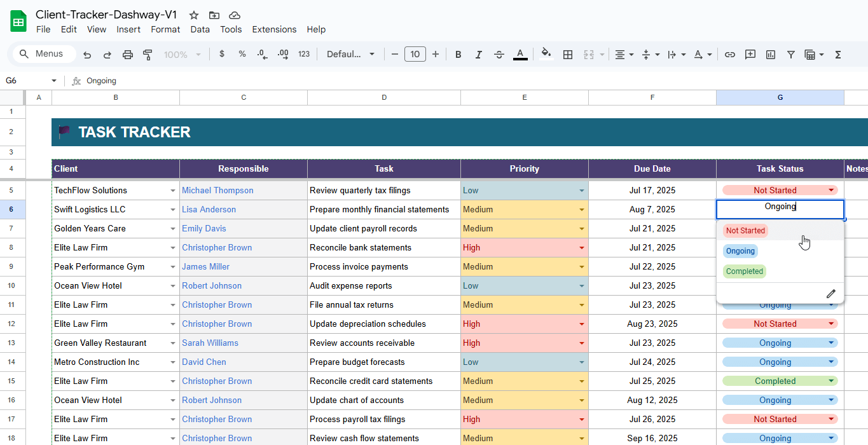
Task: Click the create a filter icon
Action: coord(791,55)
